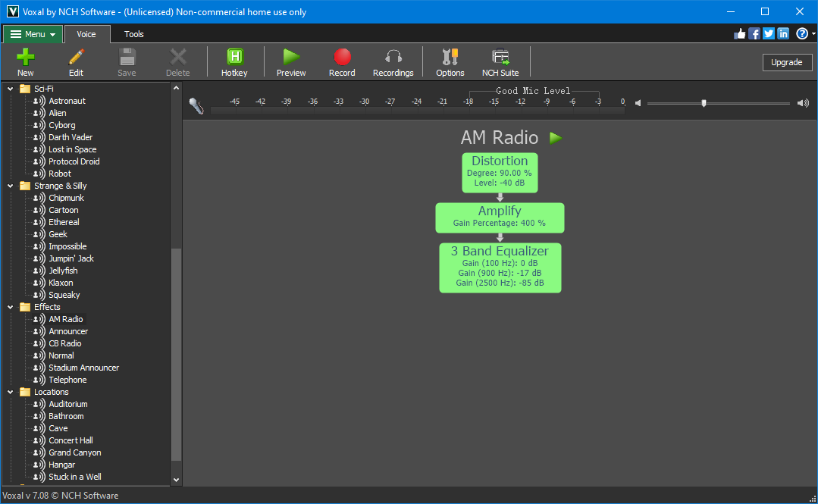818x504 pixels.
Task: Select the Squeaky voice
Action: (64, 295)
